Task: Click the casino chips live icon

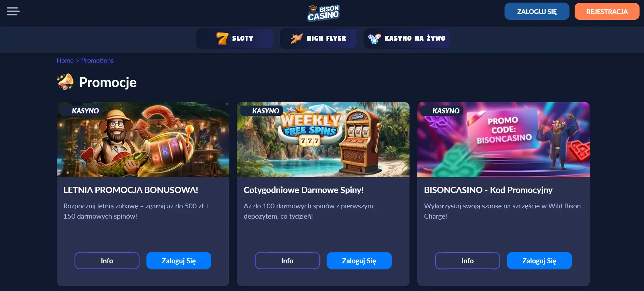Action: tap(374, 39)
